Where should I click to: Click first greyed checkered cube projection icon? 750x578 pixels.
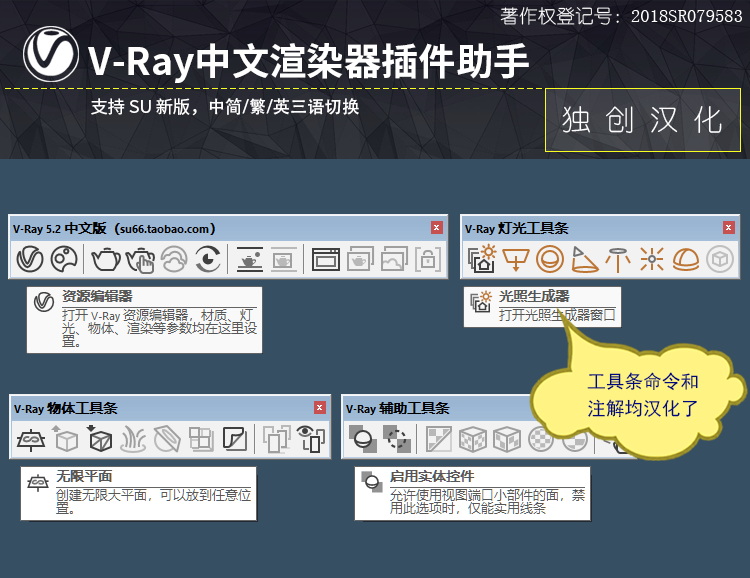473,439
